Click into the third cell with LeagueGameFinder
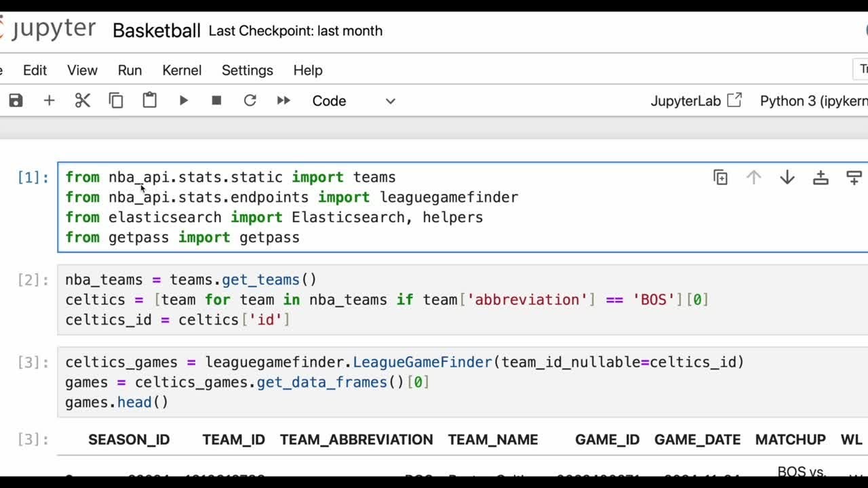This screenshot has width=868, height=488. [x=462, y=382]
